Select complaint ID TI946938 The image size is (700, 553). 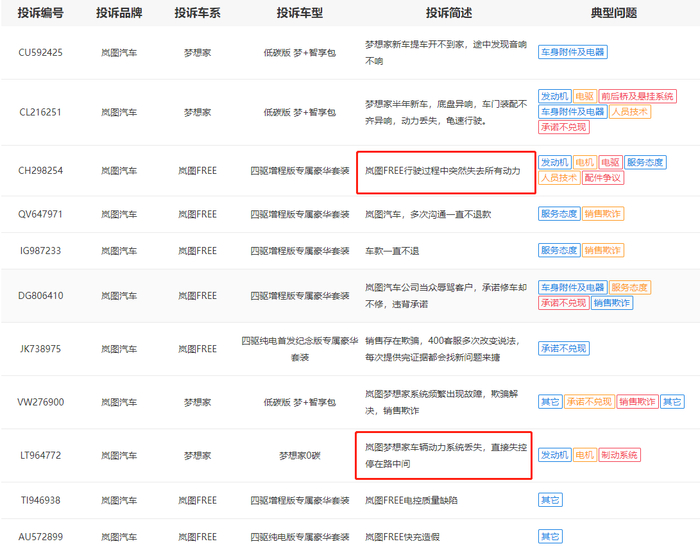[x=41, y=500]
